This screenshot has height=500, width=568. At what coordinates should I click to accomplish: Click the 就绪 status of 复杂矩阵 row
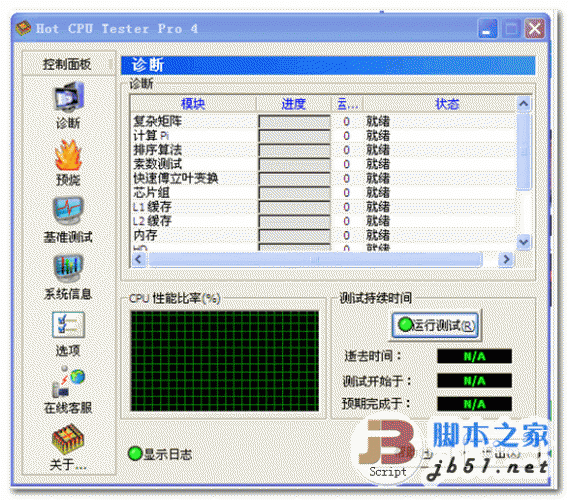pyautogui.click(x=378, y=121)
